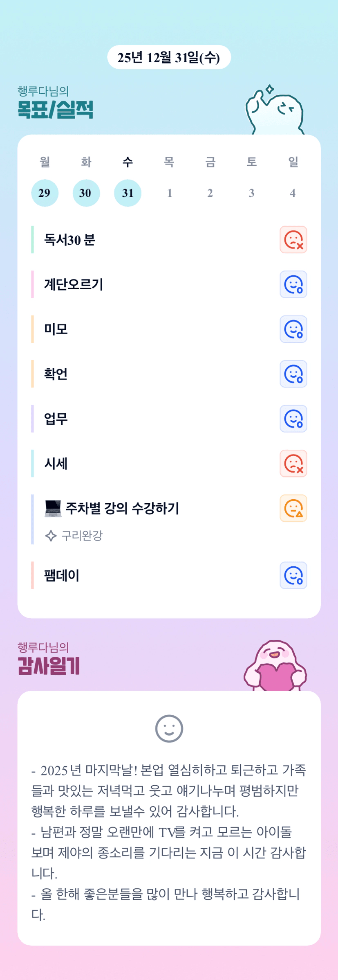Image resolution: width=338 pixels, height=980 pixels.
Task: Click the success face icon for 계단오르기
Action: pyautogui.click(x=293, y=284)
